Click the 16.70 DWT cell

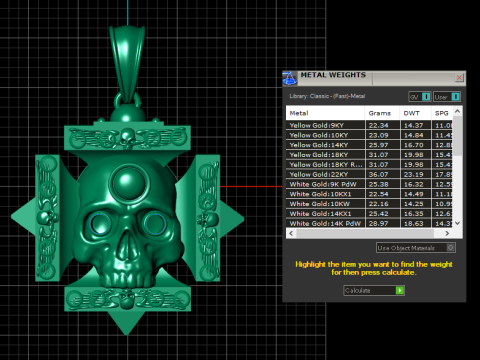[x=416, y=145]
